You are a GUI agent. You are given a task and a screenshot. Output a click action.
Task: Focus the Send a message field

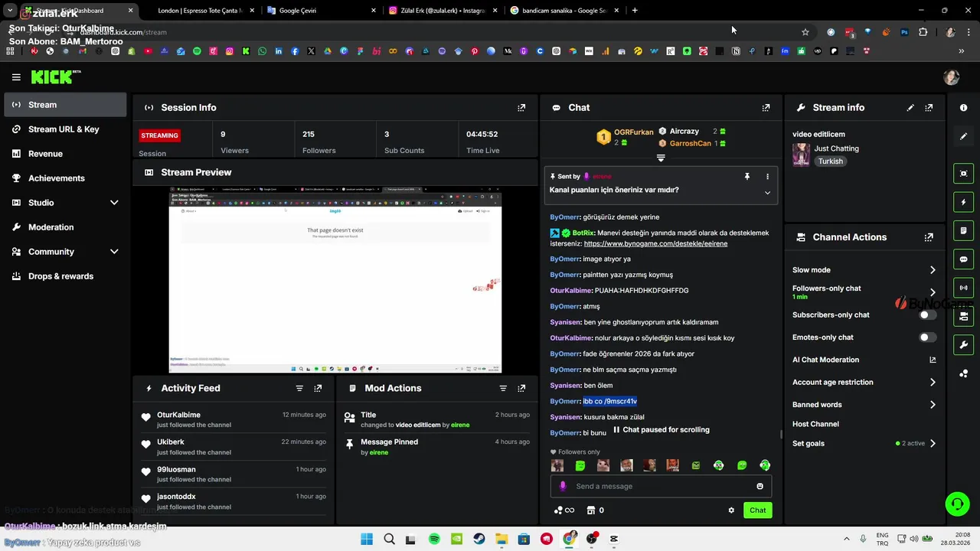(x=661, y=486)
